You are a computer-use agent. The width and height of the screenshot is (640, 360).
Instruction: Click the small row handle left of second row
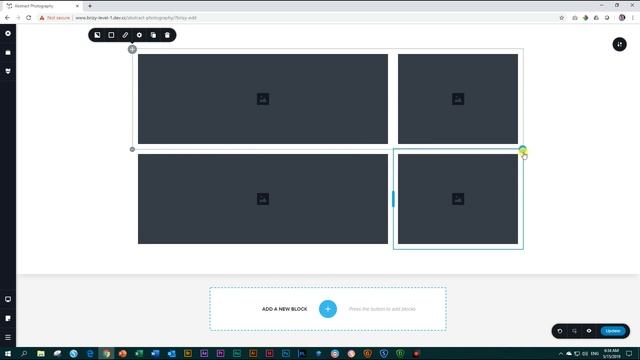pyautogui.click(x=132, y=149)
